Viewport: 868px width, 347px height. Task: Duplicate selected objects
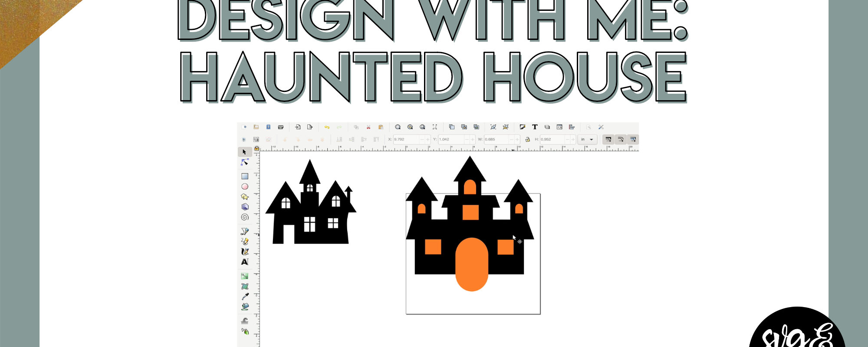click(x=451, y=127)
